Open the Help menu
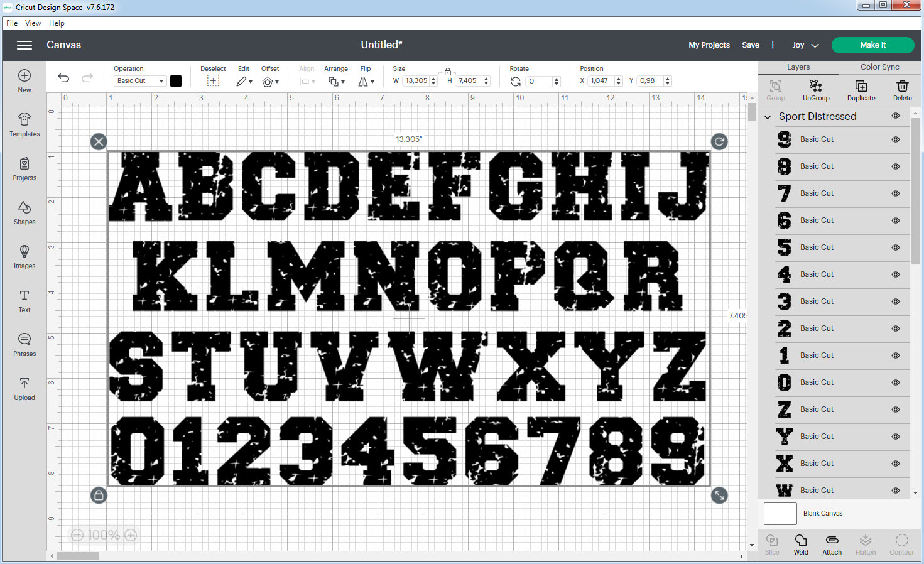This screenshot has height=564, width=924. click(x=57, y=23)
